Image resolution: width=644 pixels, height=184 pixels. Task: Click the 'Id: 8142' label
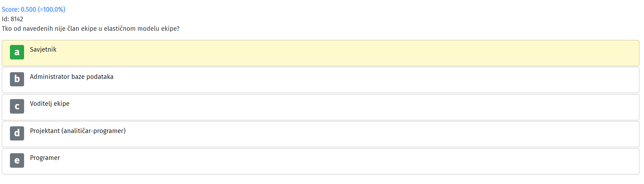pos(12,19)
